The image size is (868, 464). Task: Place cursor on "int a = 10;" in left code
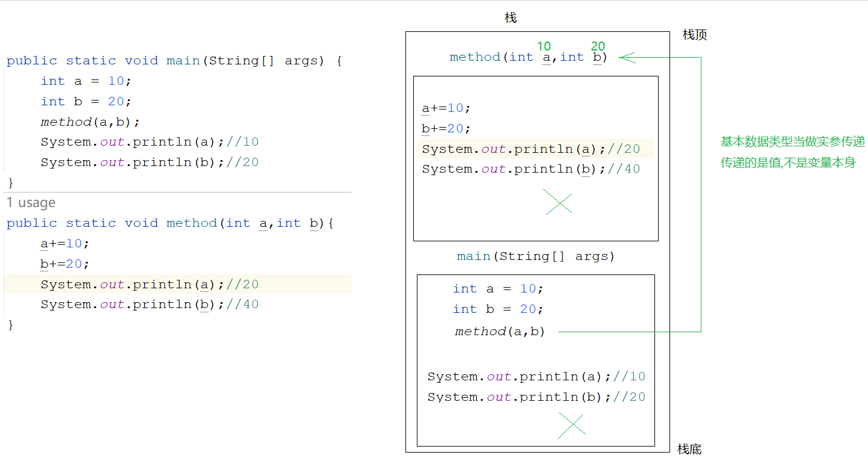[x=86, y=81]
